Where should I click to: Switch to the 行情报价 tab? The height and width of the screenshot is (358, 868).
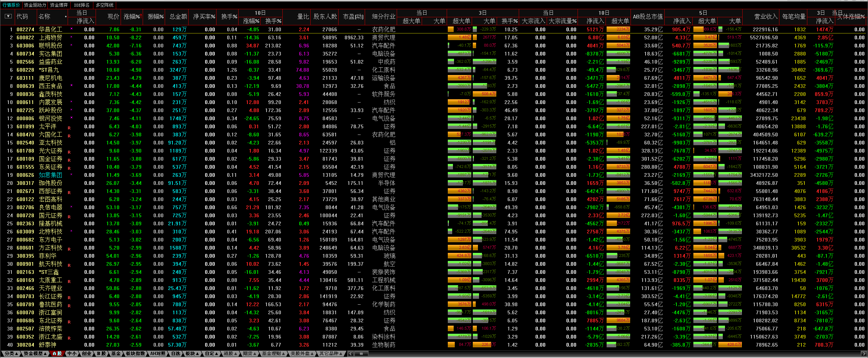point(11,5)
